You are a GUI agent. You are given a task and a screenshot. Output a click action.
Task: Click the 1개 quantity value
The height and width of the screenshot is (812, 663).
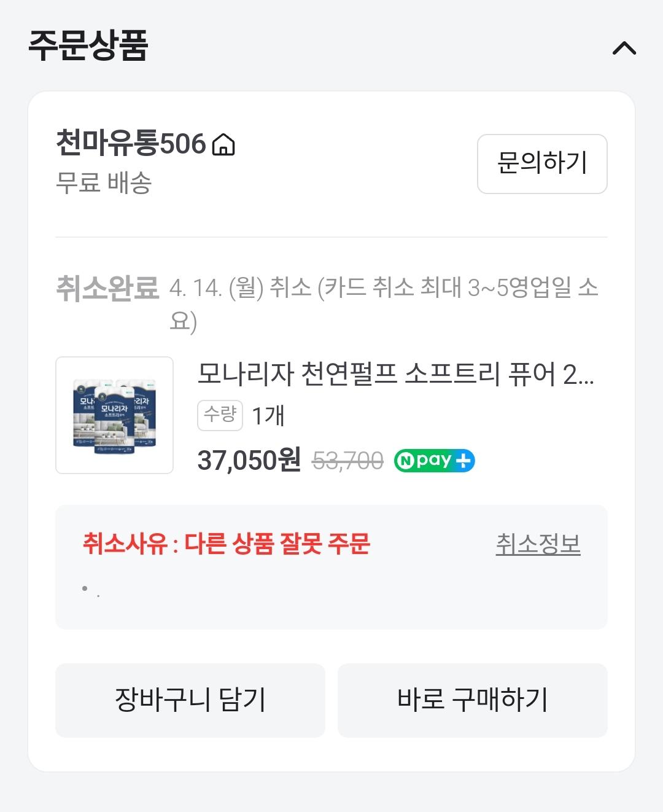point(268,416)
